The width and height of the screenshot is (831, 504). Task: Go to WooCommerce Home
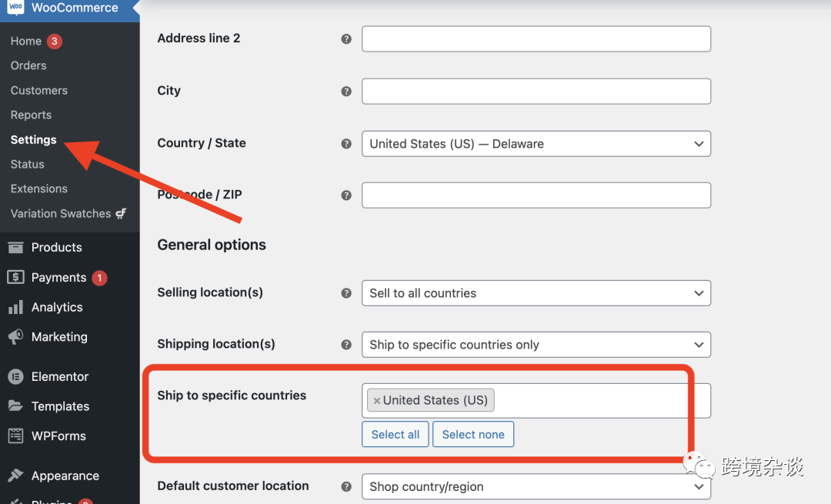coord(26,41)
